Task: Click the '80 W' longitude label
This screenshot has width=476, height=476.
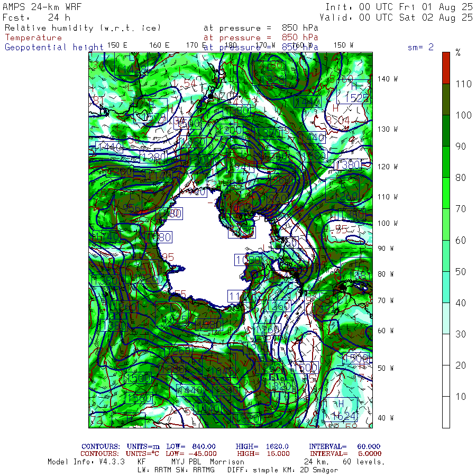Action: coord(386,274)
